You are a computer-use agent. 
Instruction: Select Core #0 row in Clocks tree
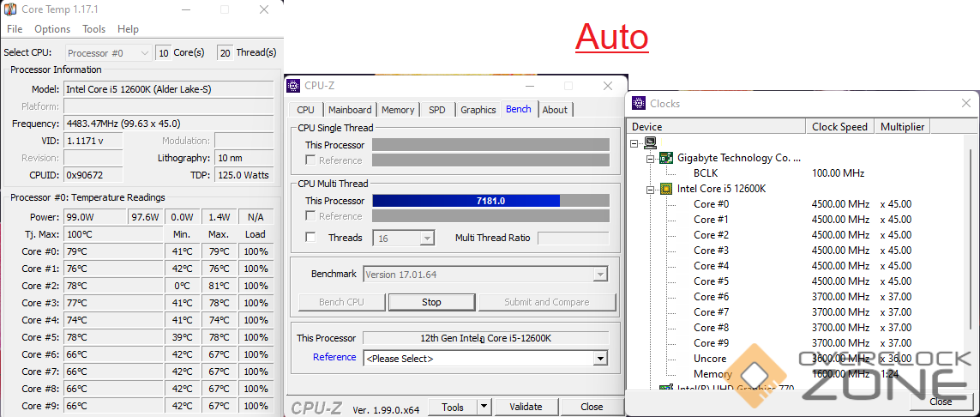point(712,204)
